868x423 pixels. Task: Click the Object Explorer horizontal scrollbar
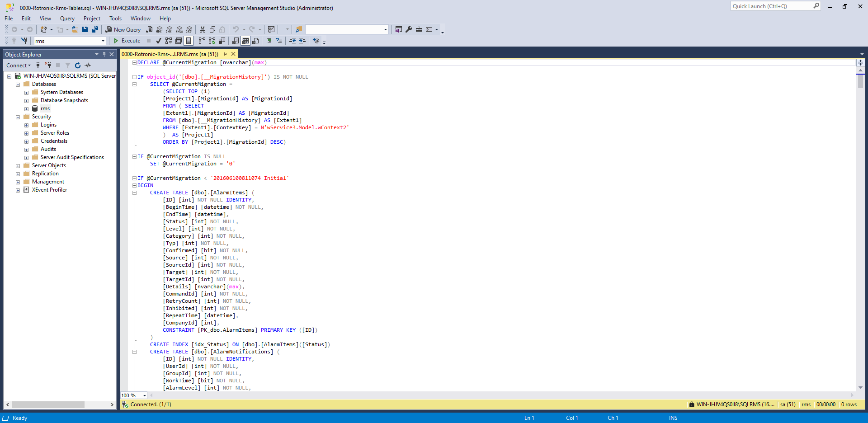pos(48,404)
